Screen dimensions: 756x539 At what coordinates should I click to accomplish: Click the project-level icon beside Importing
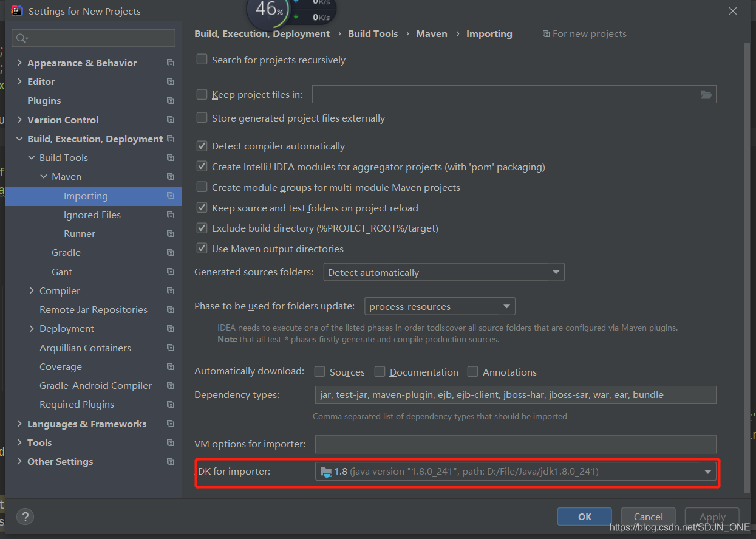[170, 196]
